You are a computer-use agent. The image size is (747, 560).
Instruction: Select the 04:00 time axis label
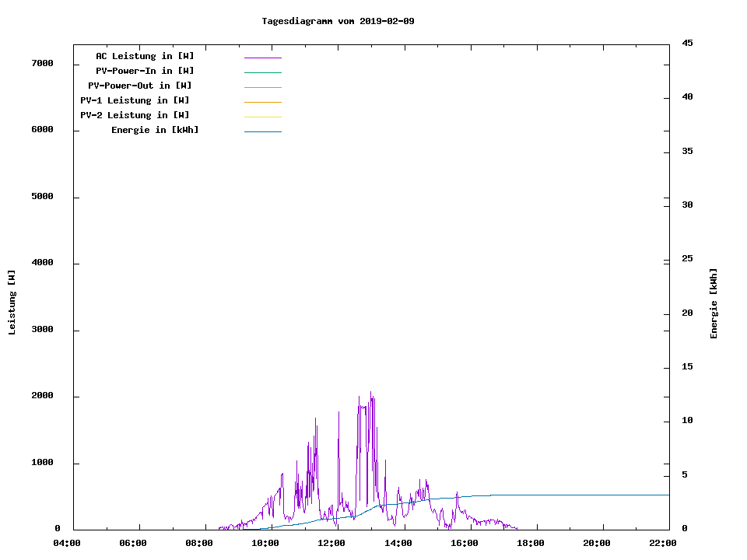pyautogui.click(x=67, y=543)
